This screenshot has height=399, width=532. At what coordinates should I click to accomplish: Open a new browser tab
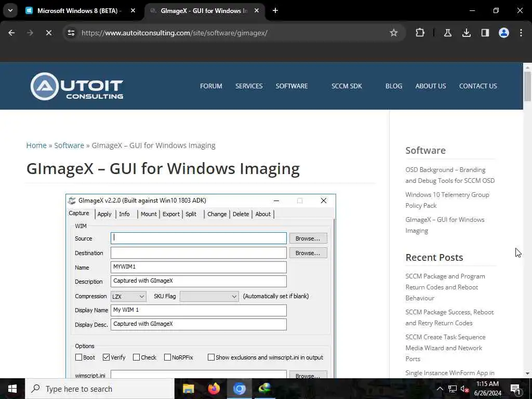point(275,10)
